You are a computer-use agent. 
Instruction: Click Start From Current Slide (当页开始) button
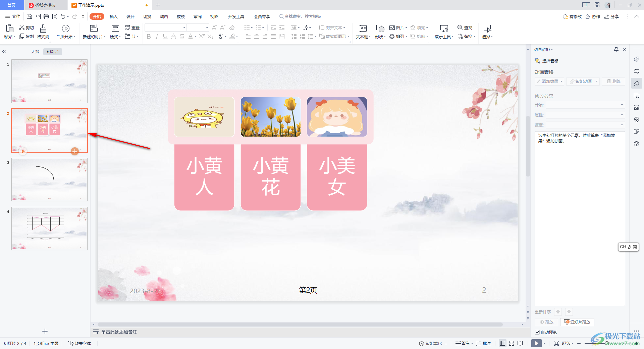(x=66, y=32)
